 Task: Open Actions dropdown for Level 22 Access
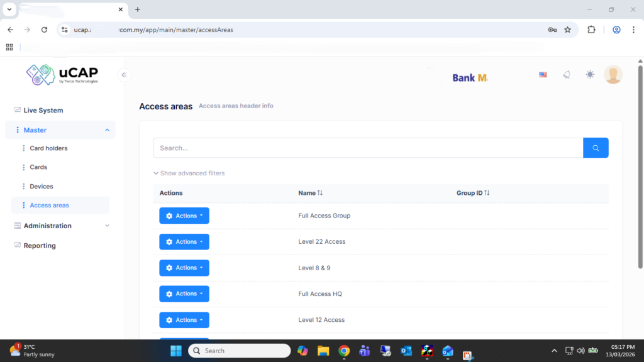click(x=184, y=242)
